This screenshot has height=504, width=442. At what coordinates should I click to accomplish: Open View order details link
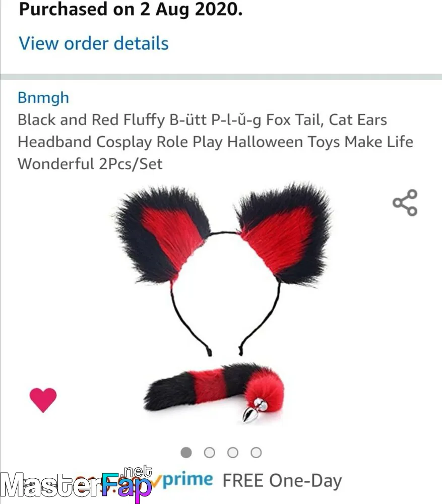(94, 43)
